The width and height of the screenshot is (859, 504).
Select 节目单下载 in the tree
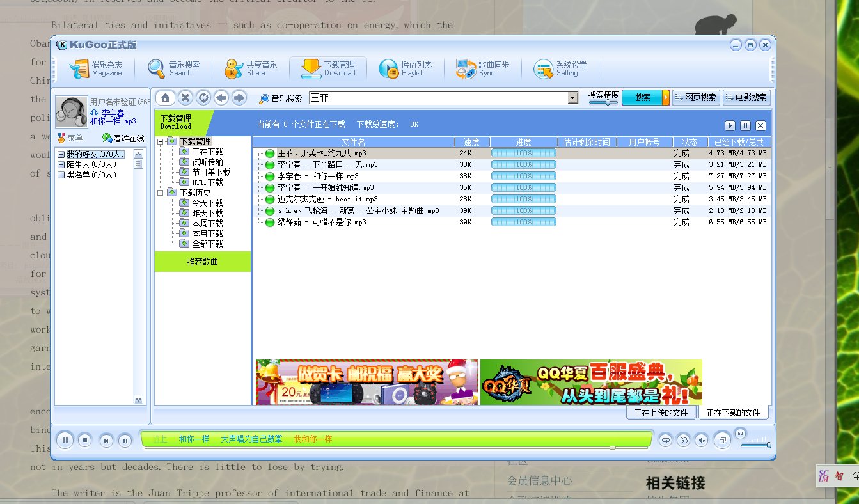point(211,172)
